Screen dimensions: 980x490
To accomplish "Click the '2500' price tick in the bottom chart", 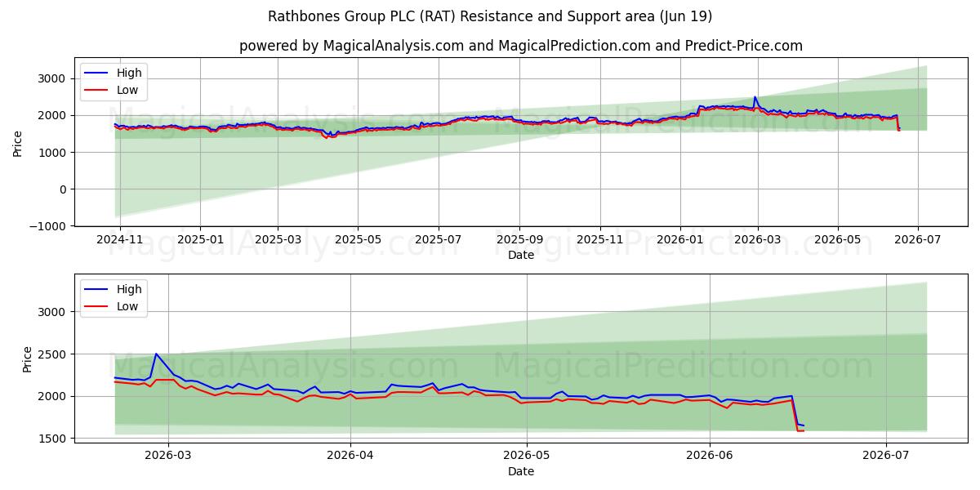I will click(54, 354).
